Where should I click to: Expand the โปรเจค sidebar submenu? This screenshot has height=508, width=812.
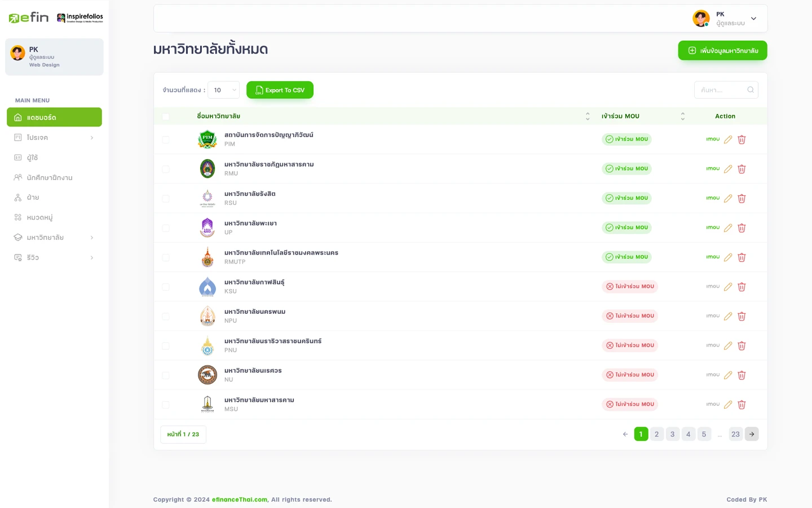point(54,138)
